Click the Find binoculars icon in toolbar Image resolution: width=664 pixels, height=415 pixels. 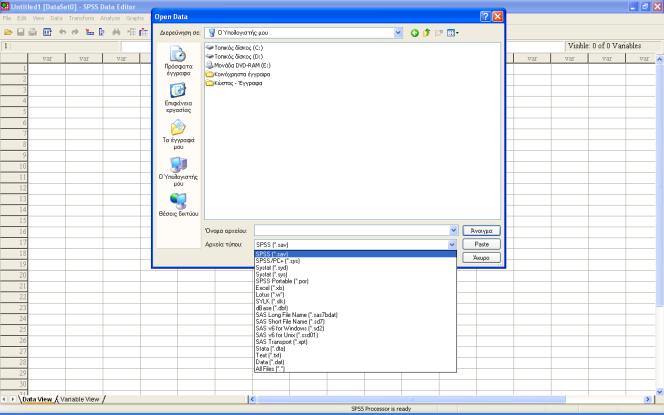click(116, 32)
